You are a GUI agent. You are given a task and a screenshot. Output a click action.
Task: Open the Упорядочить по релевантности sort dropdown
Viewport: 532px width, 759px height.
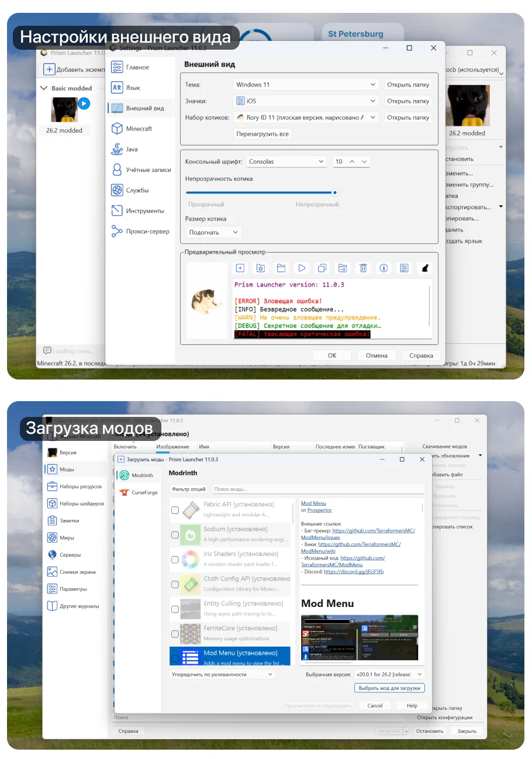pyautogui.click(x=222, y=674)
